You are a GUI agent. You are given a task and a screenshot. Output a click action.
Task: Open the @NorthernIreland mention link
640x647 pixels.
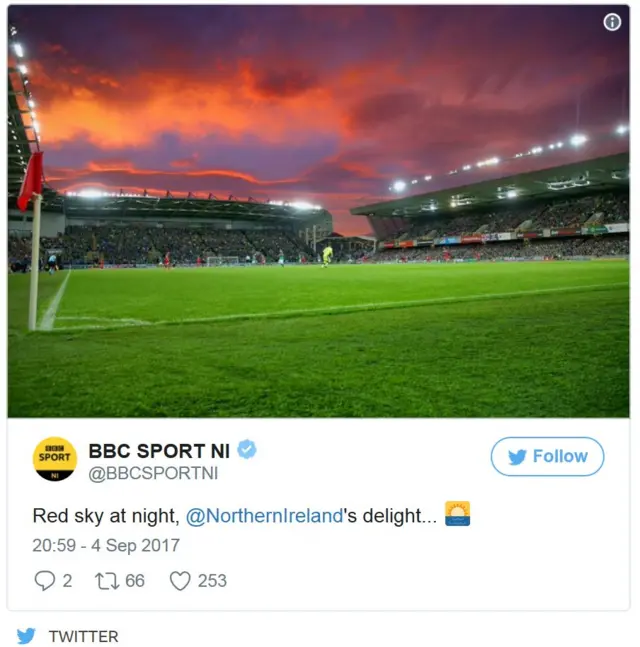[x=265, y=516]
